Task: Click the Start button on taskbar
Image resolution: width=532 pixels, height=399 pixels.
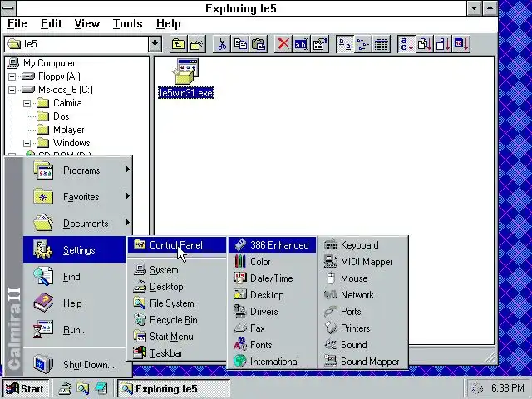Action: point(26,388)
